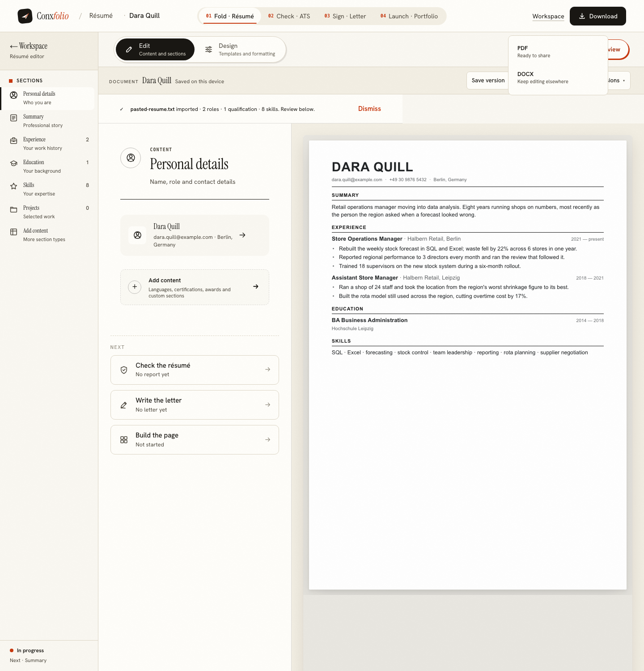Viewport: 644px width, 671px height.
Task: Click the Skills star icon in sidebar
Action: (14, 186)
